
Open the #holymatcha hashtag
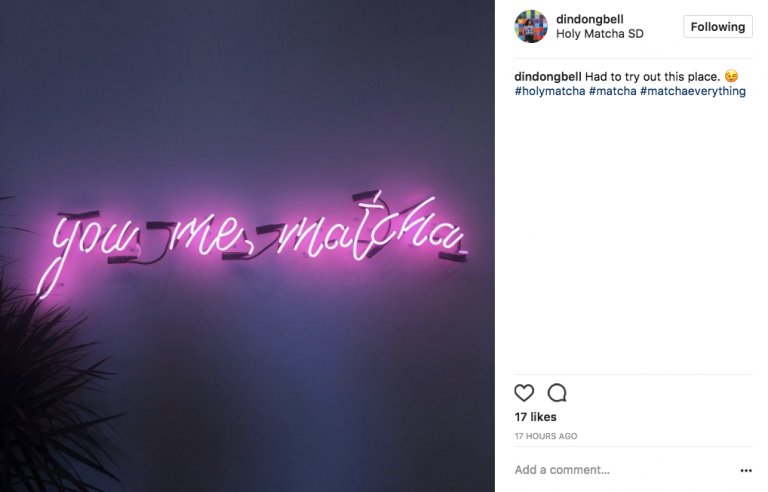550,91
